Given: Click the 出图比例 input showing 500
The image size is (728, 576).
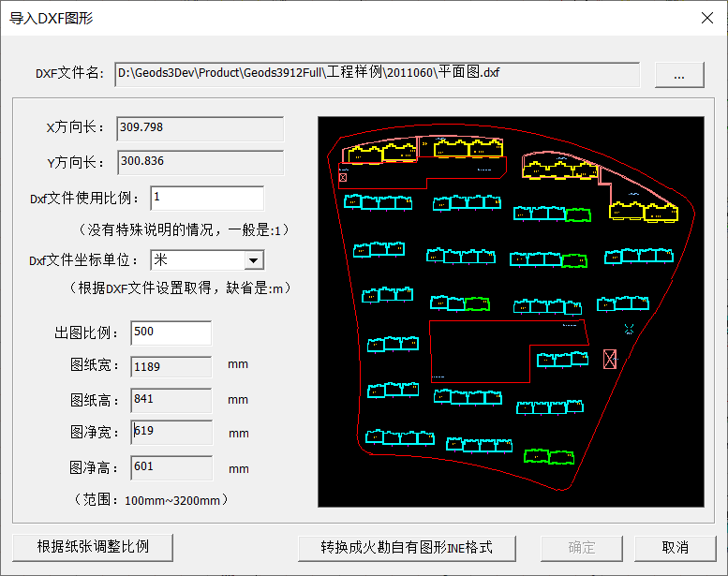Looking at the screenshot, I should point(171,332).
